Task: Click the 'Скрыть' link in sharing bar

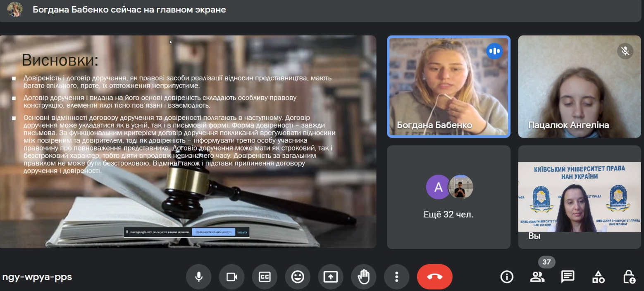Action: [242, 232]
